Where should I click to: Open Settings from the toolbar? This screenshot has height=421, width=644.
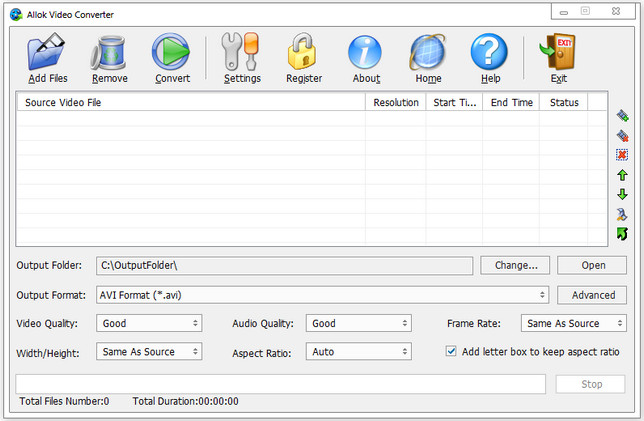pyautogui.click(x=240, y=52)
